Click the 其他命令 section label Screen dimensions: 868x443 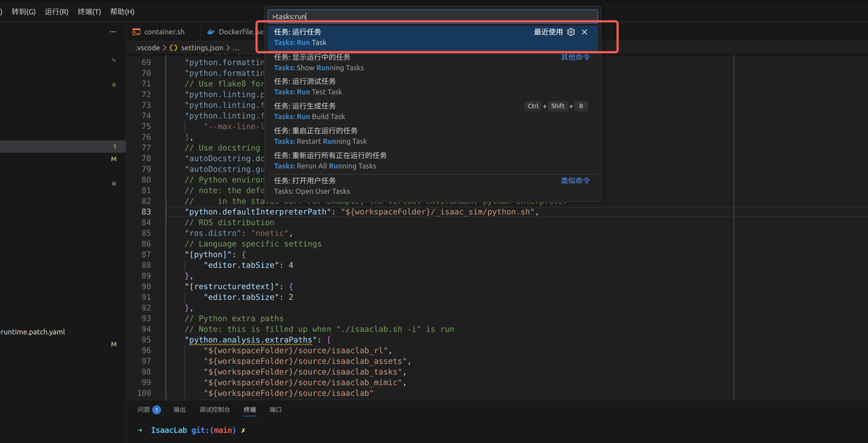point(575,57)
